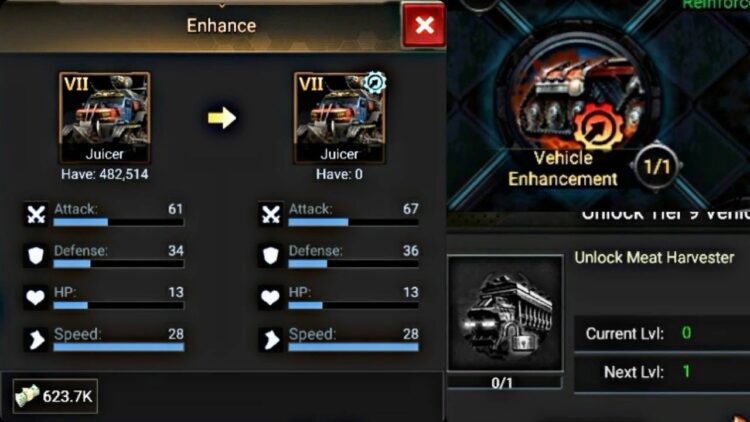Viewport: 750px width, 422px height.
Task: Click the crossed swords Attack icon on right
Action: point(271,214)
